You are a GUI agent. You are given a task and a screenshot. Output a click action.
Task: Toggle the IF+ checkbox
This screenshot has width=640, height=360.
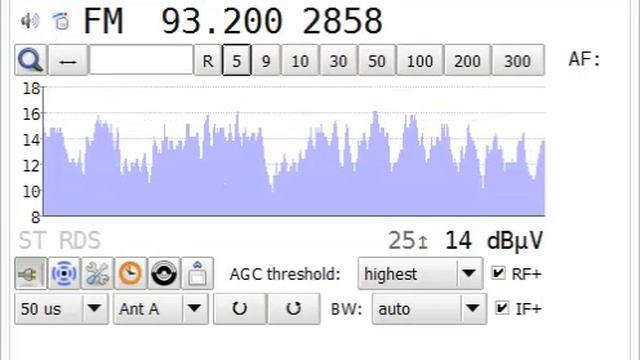(502, 308)
